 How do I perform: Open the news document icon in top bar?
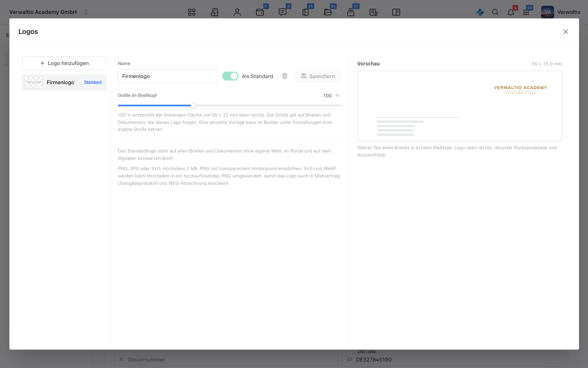(373, 12)
